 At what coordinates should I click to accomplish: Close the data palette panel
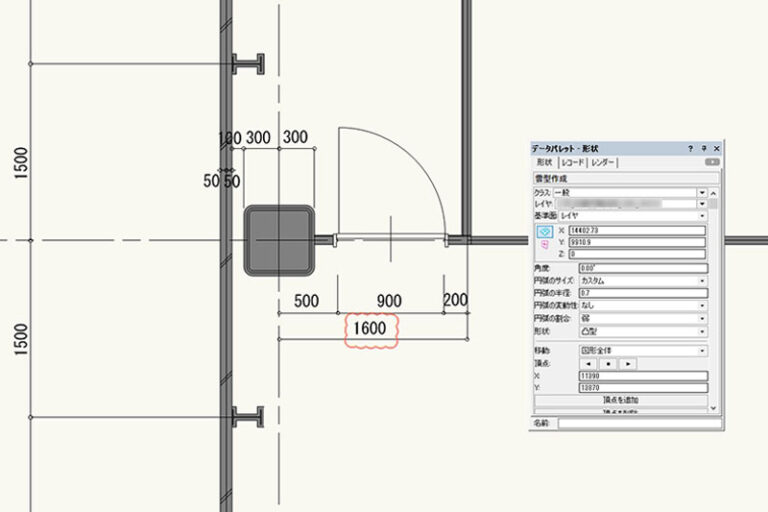[x=716, y=148]
